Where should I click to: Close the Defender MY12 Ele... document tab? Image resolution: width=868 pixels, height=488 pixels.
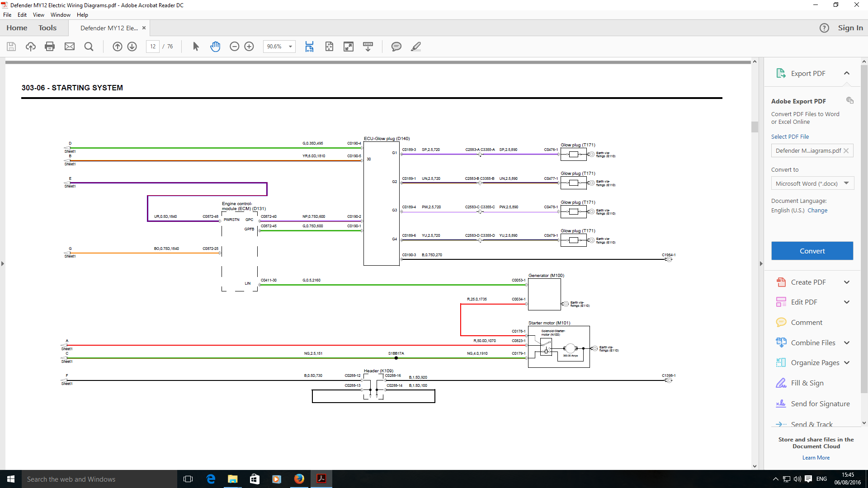144,28
